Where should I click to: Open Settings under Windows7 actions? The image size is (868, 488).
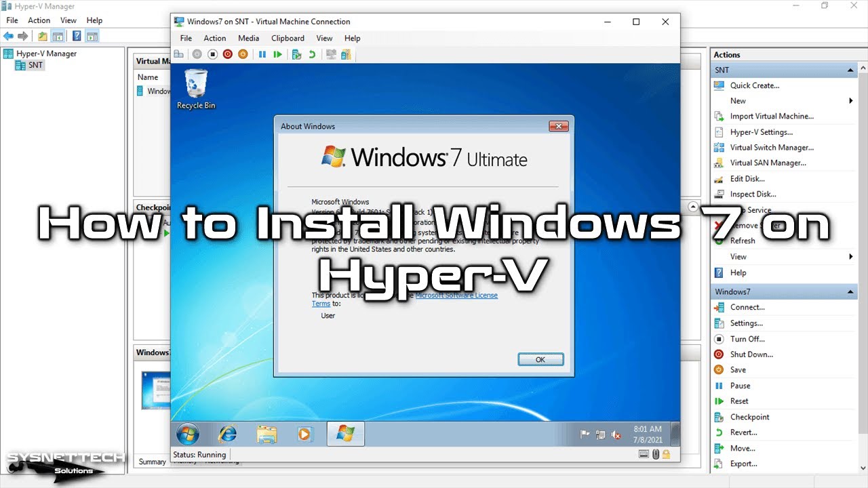click(747, 323)
